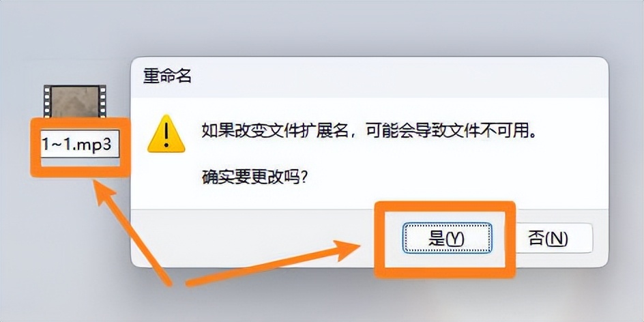The image size is (644, 322).
Task: Click the N mnemonic on the No button
Action: point(556,239)
